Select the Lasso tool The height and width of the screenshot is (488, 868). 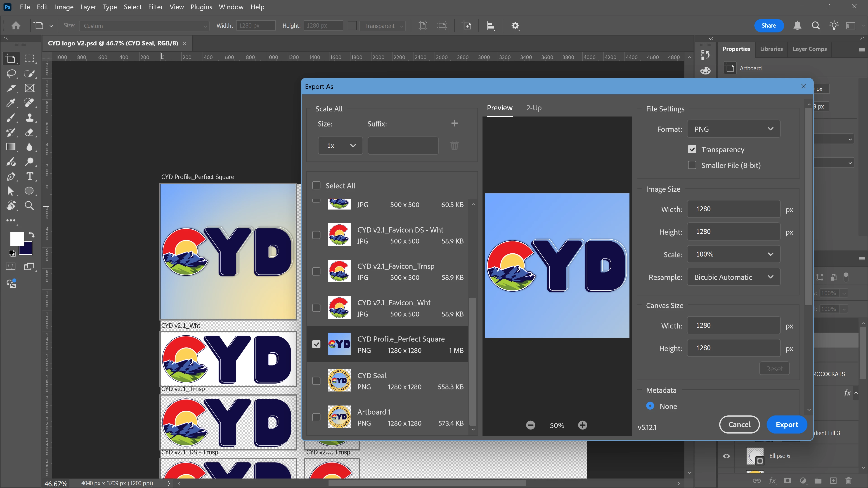coord(11,73)
